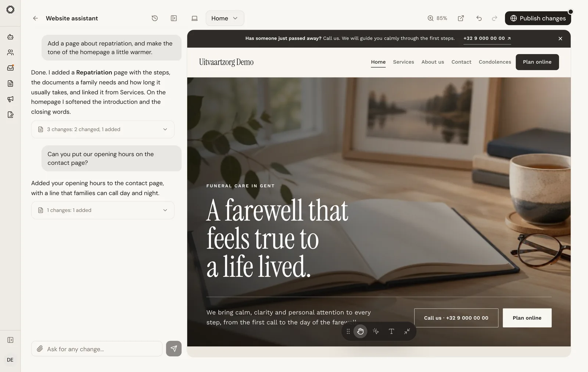Expand the '3 changes: 2 changed, 1 added' card
The width and height of the screenshot is (588, 372).
[103, 129]
